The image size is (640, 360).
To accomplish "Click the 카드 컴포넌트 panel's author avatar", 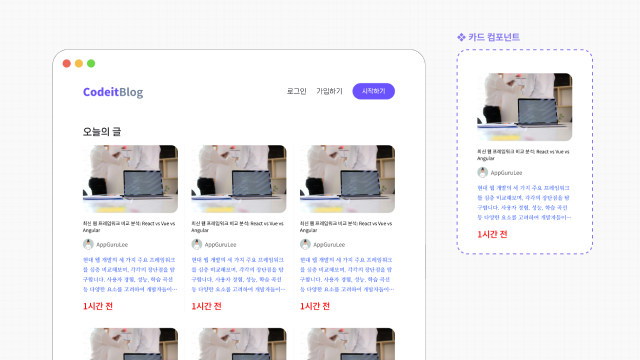I will pyautogui.click(x=482, y=172).
